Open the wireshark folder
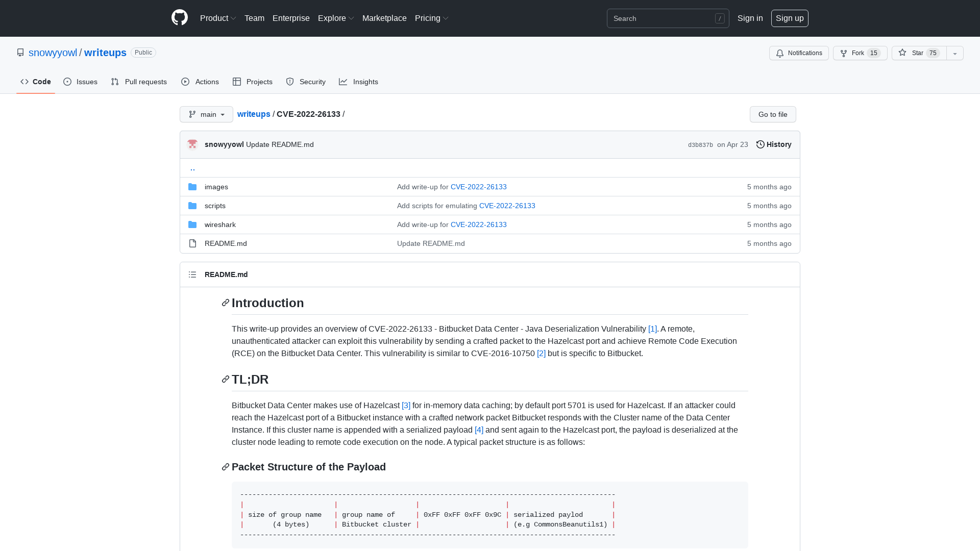This screenshot has height=551, width=980. point(220,224)
